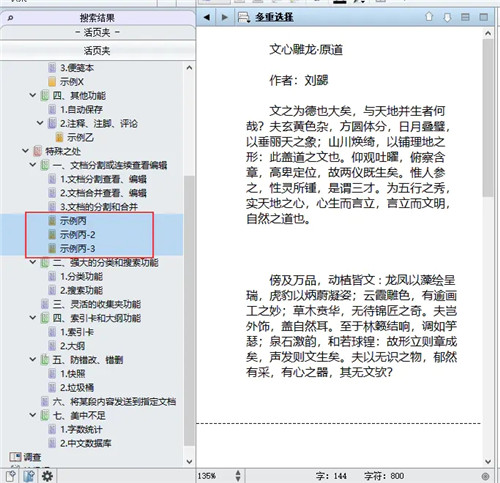Screen dimensions: 500x483
Task: Open the document icon menu beside 多重选择
Action: (244, 17)
